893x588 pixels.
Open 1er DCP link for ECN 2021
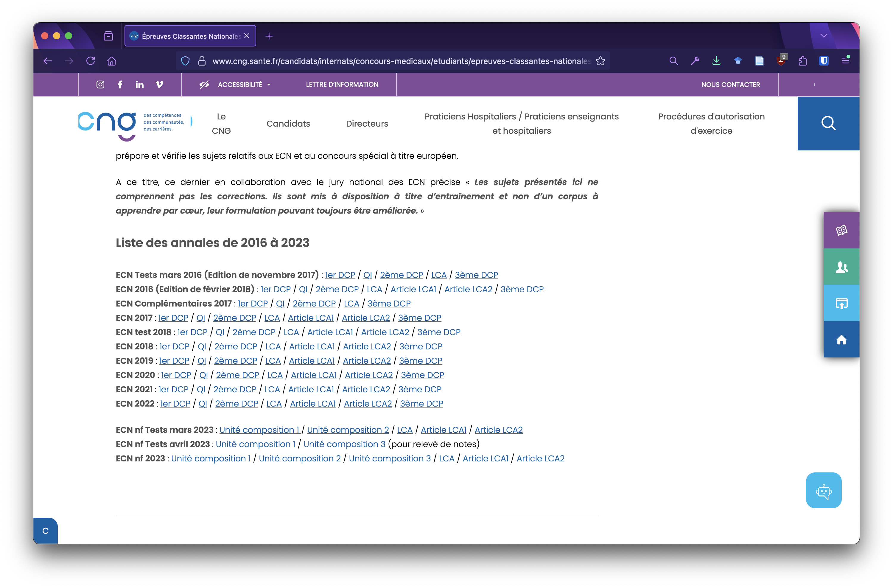tap(173, 389)
